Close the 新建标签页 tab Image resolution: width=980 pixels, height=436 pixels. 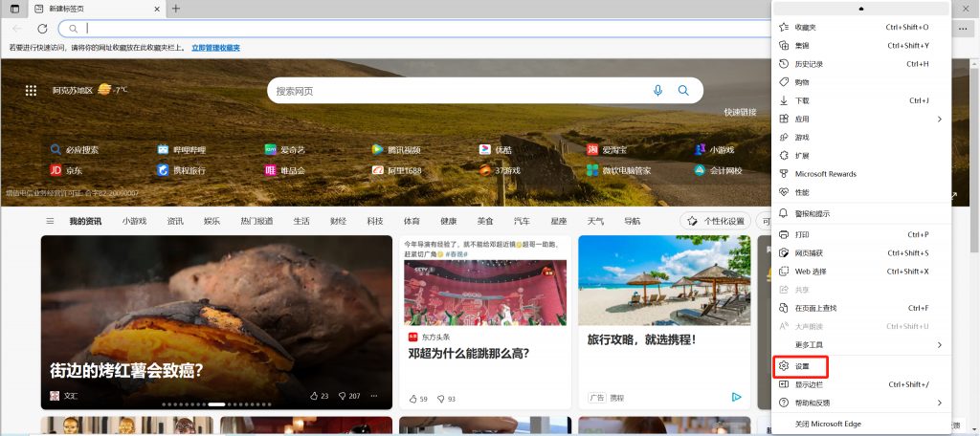pyautogui.click(x=157, y=9)
